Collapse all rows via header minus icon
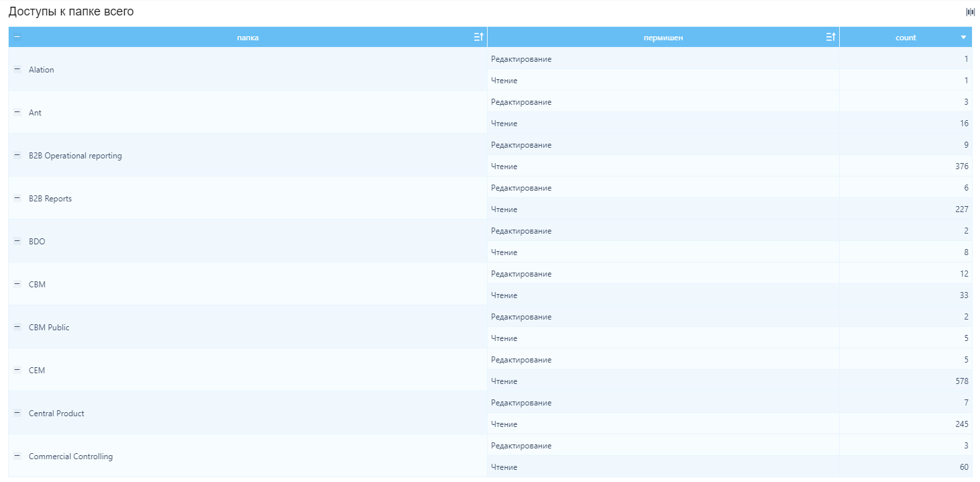This screenshot has width=980, height=482. click(x=17, y=38)
